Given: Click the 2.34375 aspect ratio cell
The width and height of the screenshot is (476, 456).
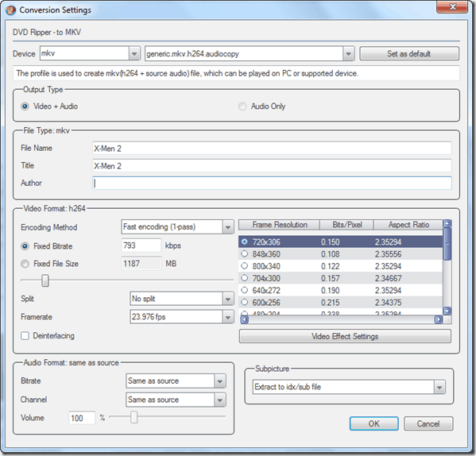Looking at the screenshot, I should (388, 303).
